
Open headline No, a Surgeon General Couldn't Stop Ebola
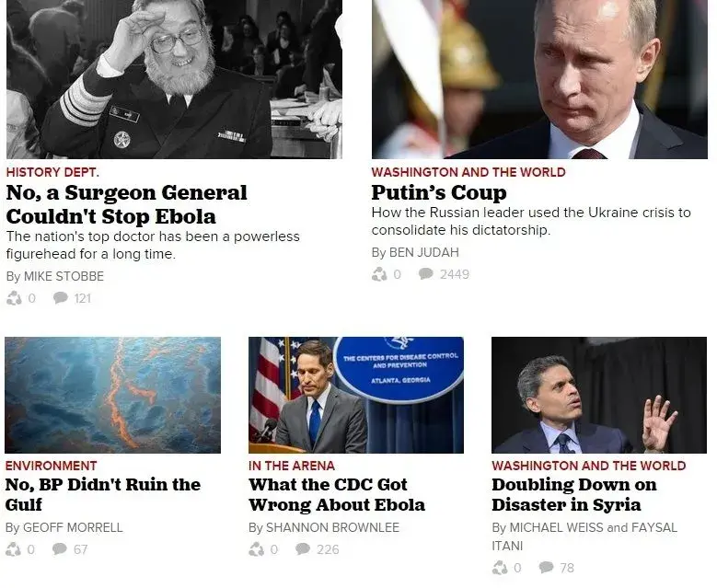pyautogui.click(x=127, y=204)
